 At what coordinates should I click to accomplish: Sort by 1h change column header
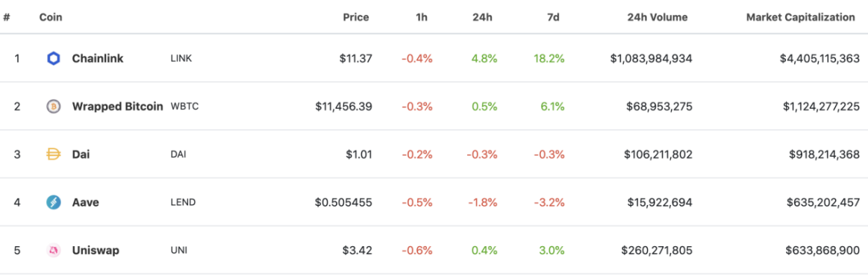coord(422,17)
